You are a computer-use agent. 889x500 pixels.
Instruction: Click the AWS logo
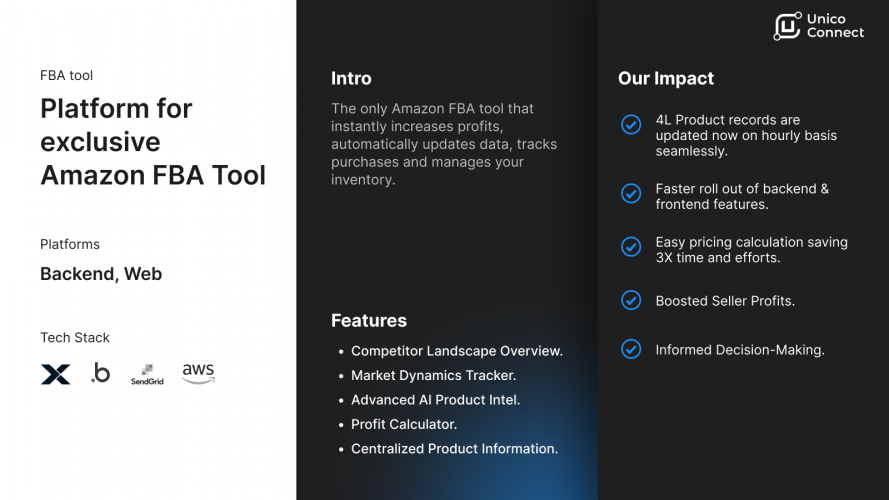198,373
